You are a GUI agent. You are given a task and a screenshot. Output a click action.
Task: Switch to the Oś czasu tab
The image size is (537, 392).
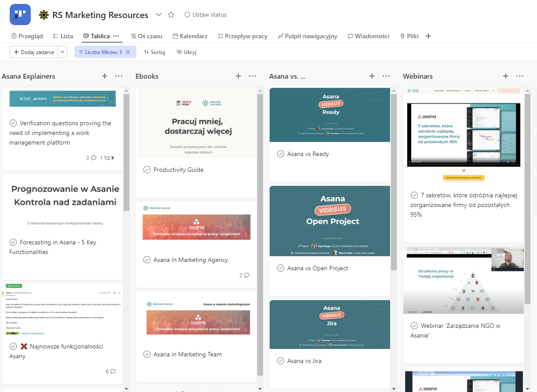tap(146, 36)
